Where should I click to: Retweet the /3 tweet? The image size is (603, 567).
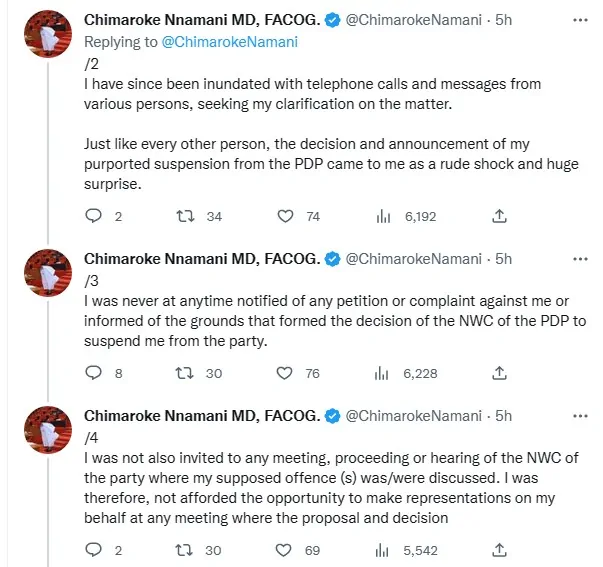coord(184,373)
